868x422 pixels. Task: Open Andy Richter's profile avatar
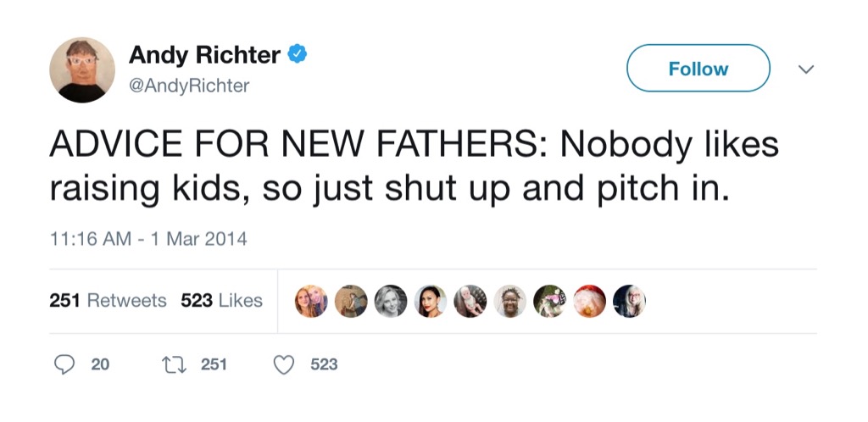[x=82, y=69]
